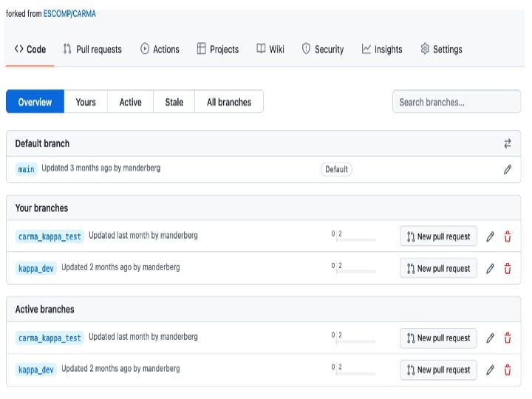
Task: Delete kappa_dev under Your branches
Action: (507, 268)
